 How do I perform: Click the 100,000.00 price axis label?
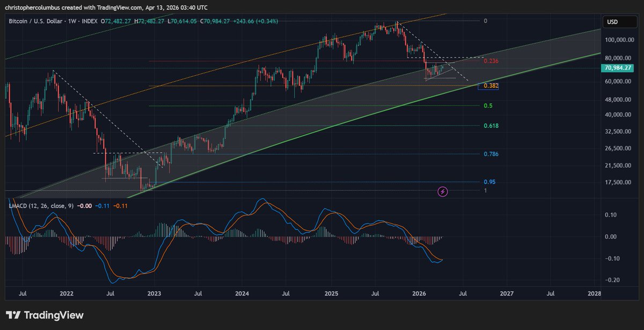pos(618,40)
